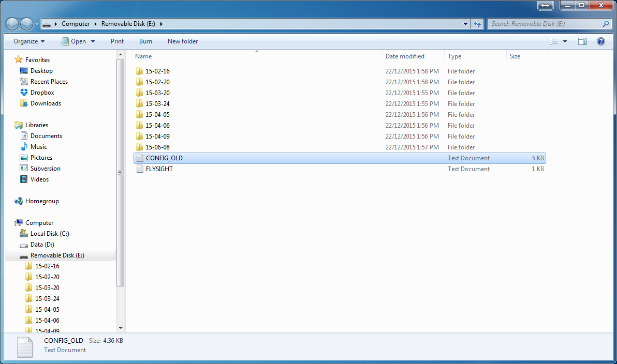
Task: Expand the Organize menu
Action: [29, 41]
